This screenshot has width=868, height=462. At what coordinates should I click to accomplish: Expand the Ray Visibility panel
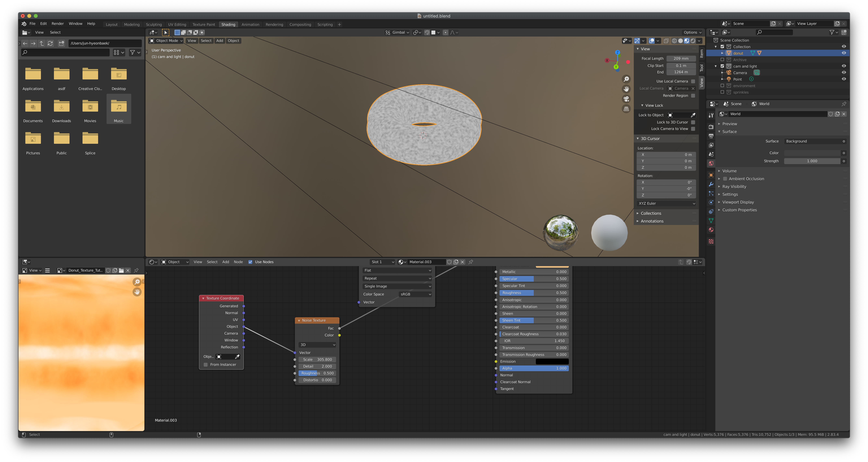point(734,187)
